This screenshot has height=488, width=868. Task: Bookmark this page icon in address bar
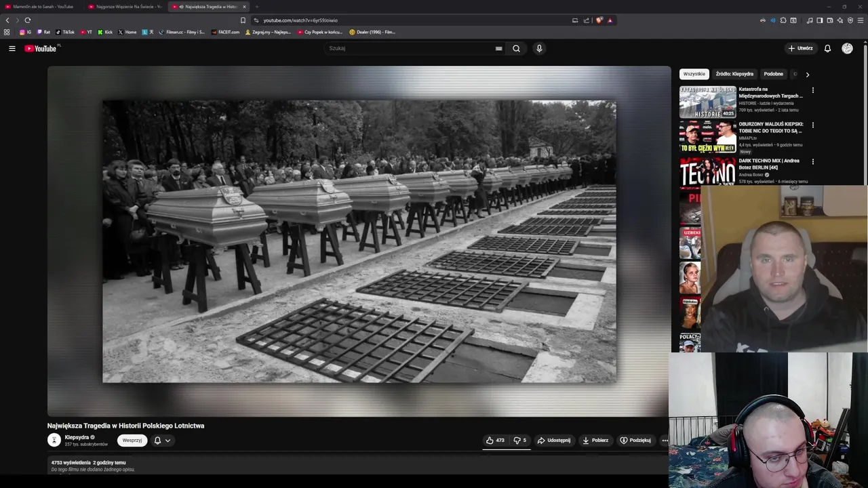point(243,20)
